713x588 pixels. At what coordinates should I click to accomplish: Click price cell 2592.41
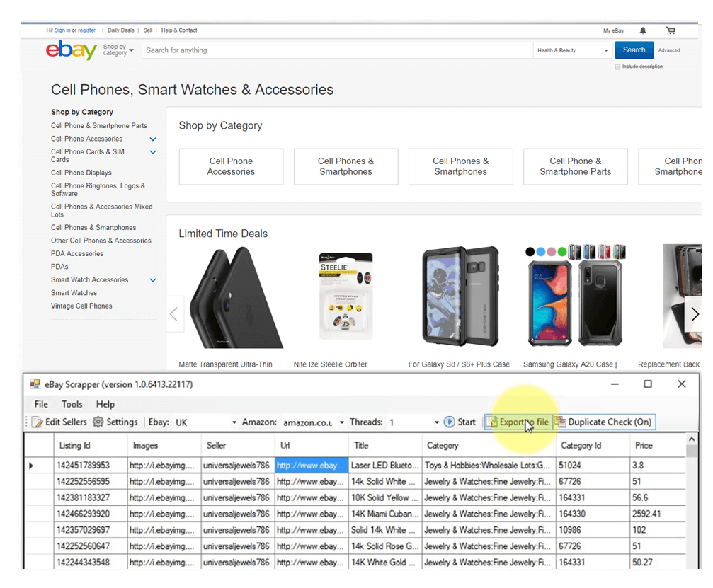pos(657,514)
